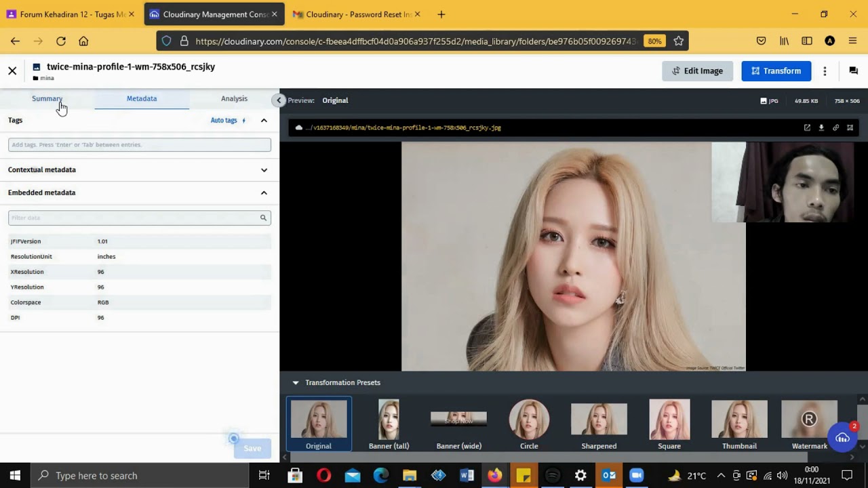Click the search icon in filter data
This screenshot has height=488, width=868.
pyautogui.click(x=263, y=218)
